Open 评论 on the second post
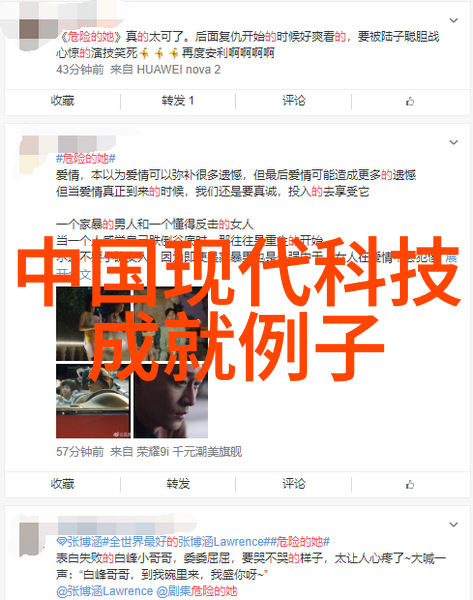Image resolution: width=473 pixels, height=600 pixels. coord(294,484)
